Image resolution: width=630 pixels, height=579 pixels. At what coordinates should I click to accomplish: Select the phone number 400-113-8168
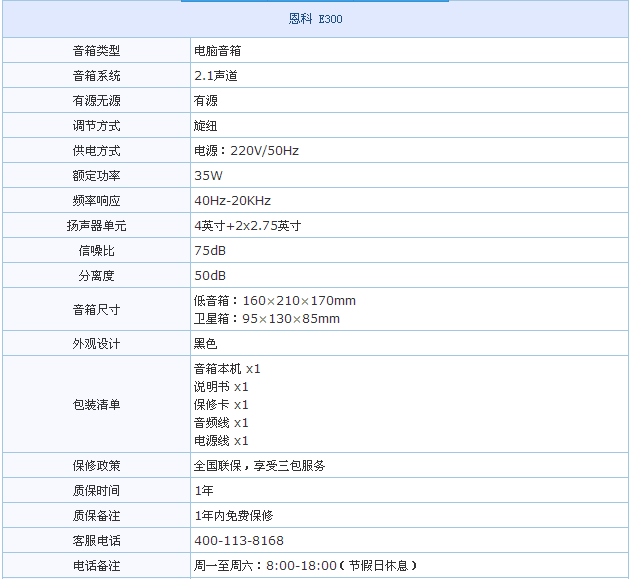pos(239,540)
